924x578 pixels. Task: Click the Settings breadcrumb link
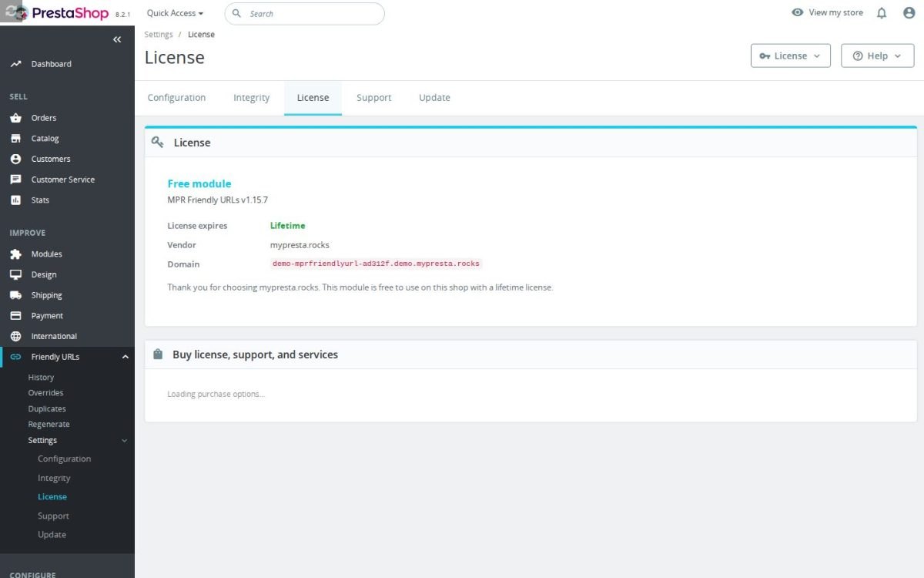coord(159,35)
